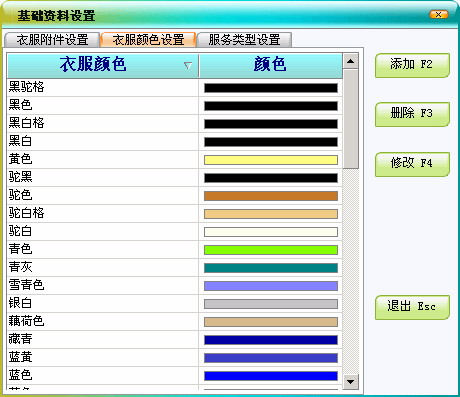The height and width of the screenshot is (397, 460).
Task: Click the 修改 F4 button
Action: click(412, 164)
